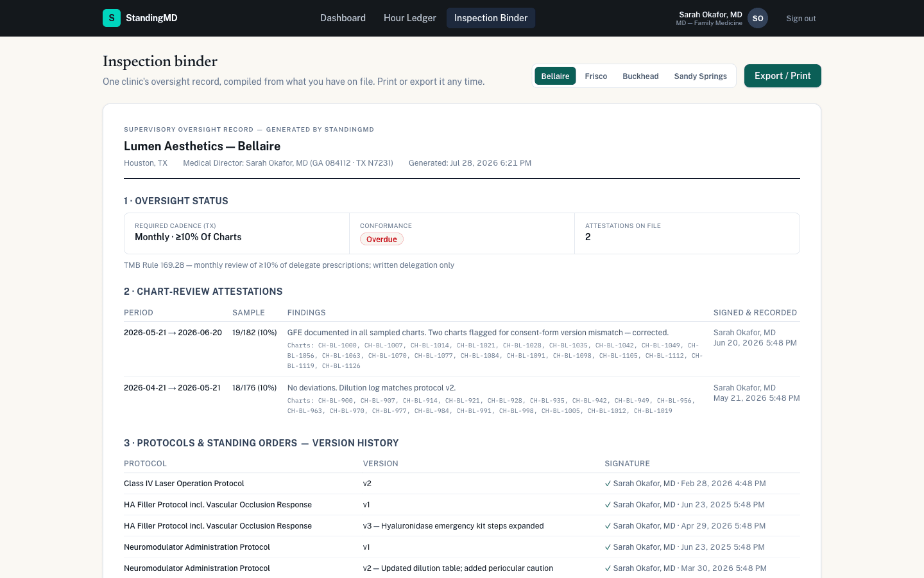Click the Medical Director license line
Viewport: 924px width, 578px height.
288,163
